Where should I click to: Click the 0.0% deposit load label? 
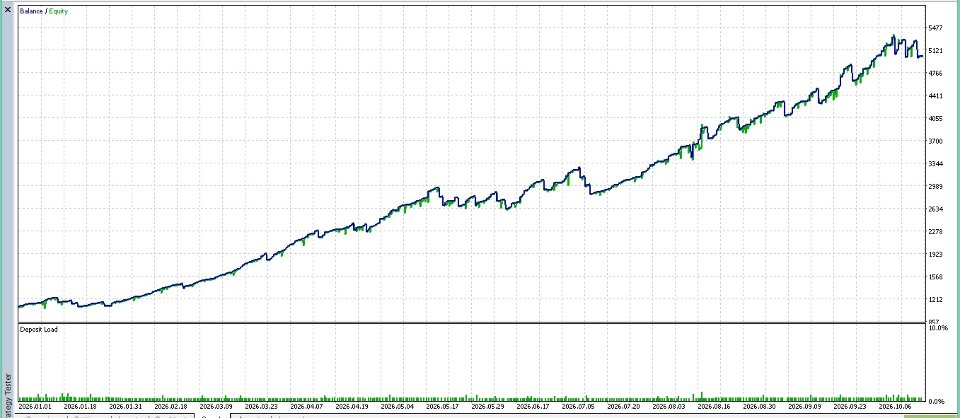[x=937, y=401]
